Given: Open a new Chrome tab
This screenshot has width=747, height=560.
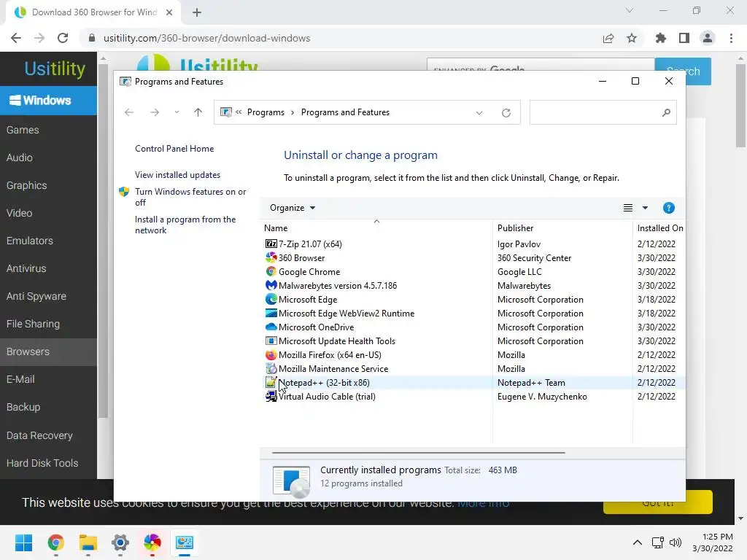Looking at the screenshot, I should (197, 12).
